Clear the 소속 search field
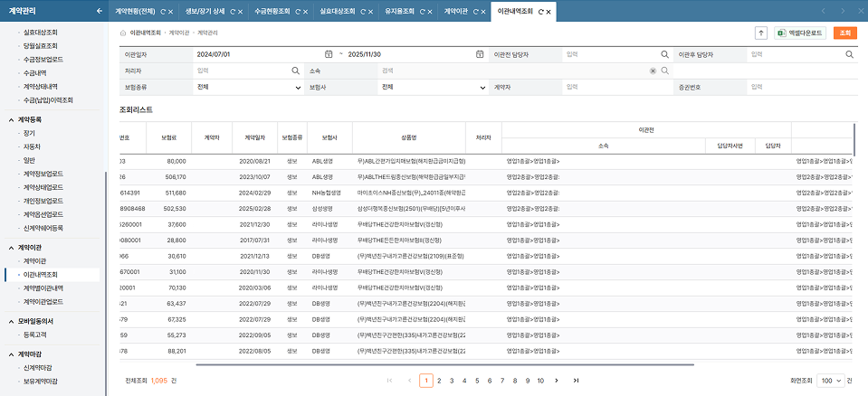 pyautogui.click(x=653, y=70)
